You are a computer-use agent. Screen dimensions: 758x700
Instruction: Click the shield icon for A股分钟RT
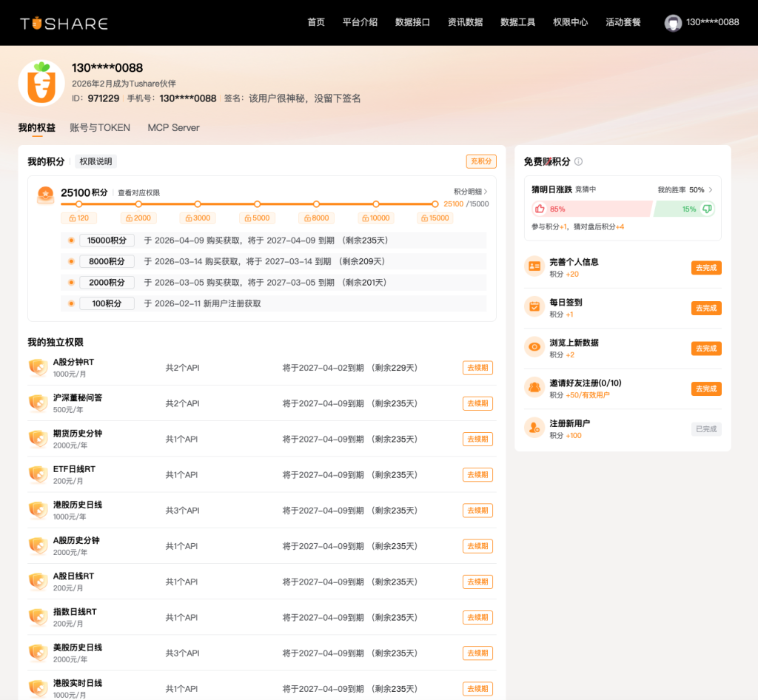[38, 368]
